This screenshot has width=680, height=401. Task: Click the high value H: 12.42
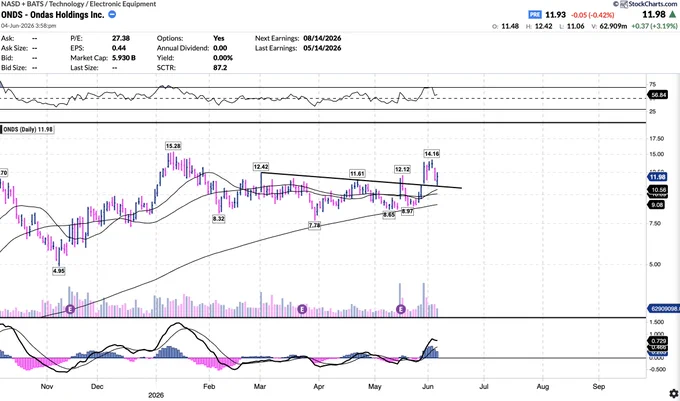pos(539,26)
